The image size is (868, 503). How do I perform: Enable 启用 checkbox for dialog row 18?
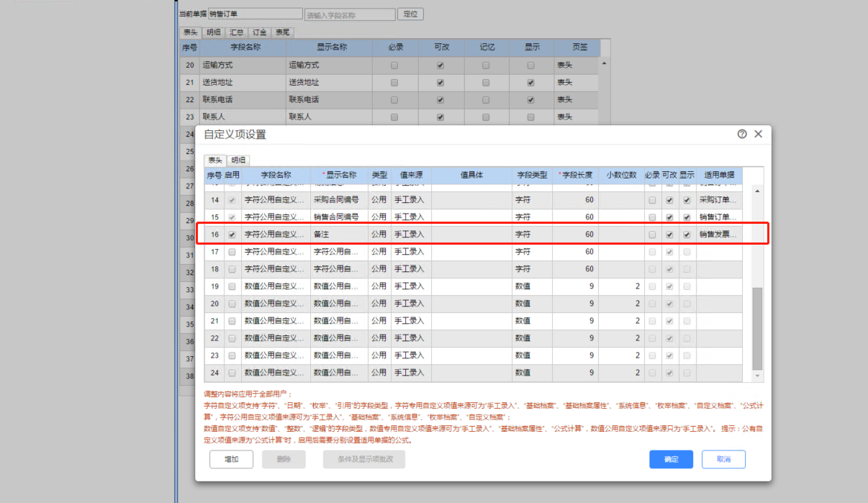(232, 269)
